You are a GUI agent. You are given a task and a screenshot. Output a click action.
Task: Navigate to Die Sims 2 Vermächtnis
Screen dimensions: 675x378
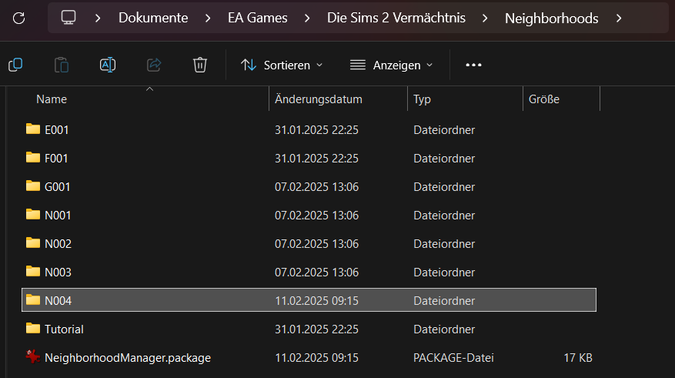click(396, 18)
